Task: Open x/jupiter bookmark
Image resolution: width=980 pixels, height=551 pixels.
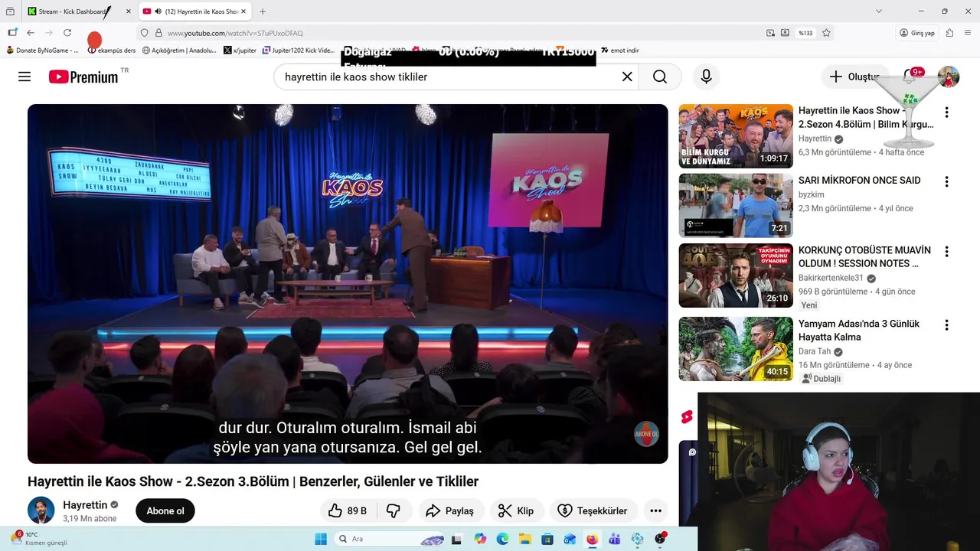Action: coord(240,51)
